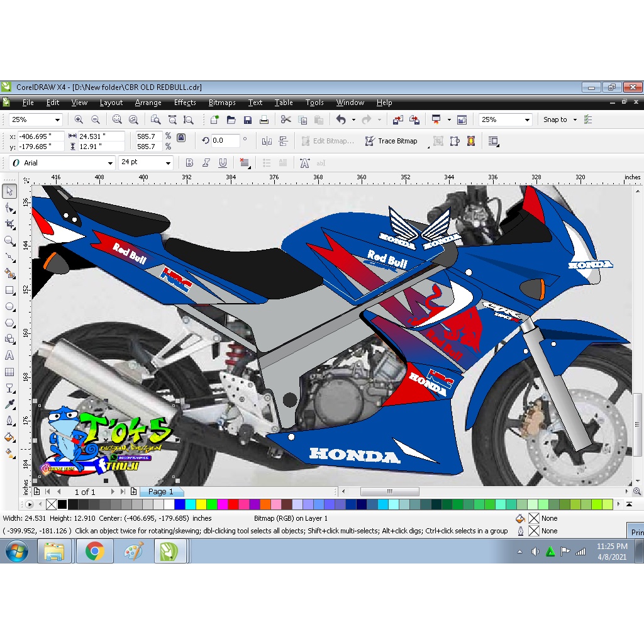
Task: Expand the application launcher dropdown arrow
Action: [x=449, y=119]
